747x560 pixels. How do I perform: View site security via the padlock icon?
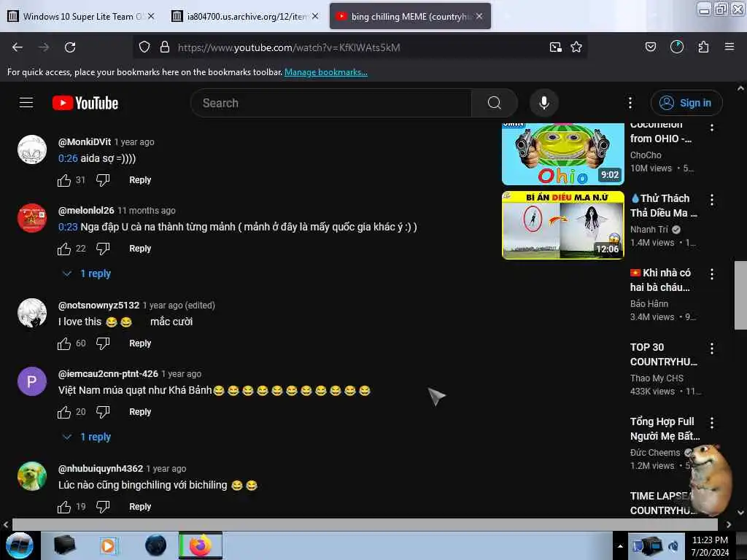(165, 47)
